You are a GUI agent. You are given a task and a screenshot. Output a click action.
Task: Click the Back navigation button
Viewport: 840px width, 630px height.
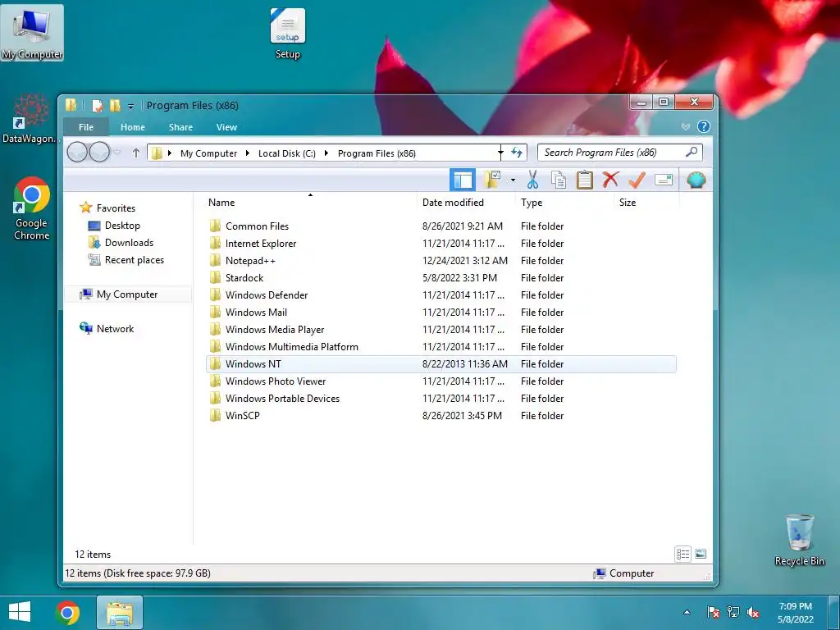point(77,153)
